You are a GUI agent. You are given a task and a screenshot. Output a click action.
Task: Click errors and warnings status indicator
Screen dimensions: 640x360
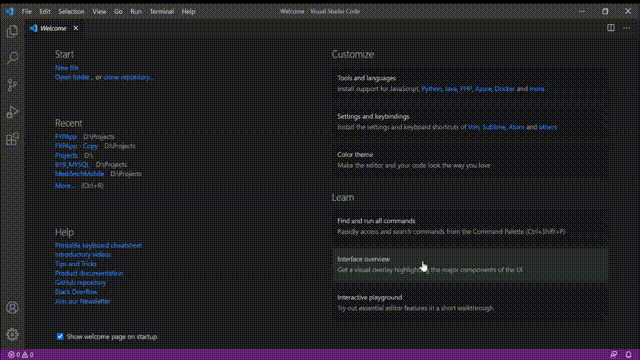coord(21,354)
